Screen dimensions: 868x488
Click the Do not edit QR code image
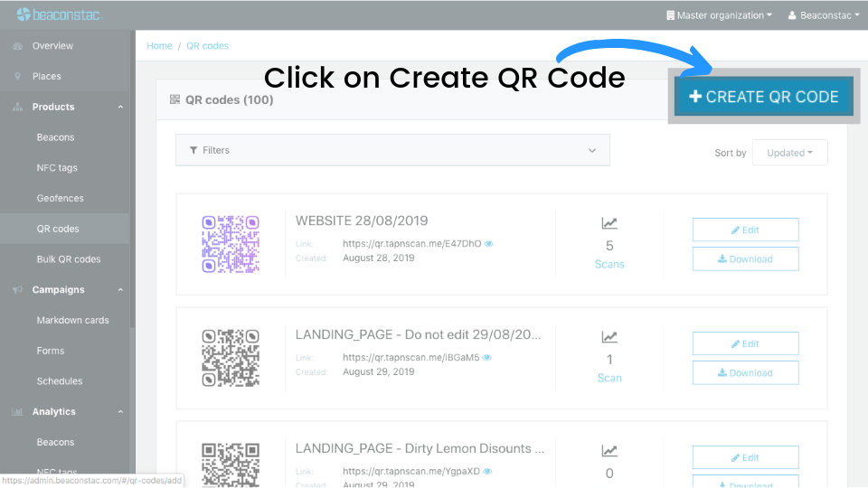pos(231,358)
